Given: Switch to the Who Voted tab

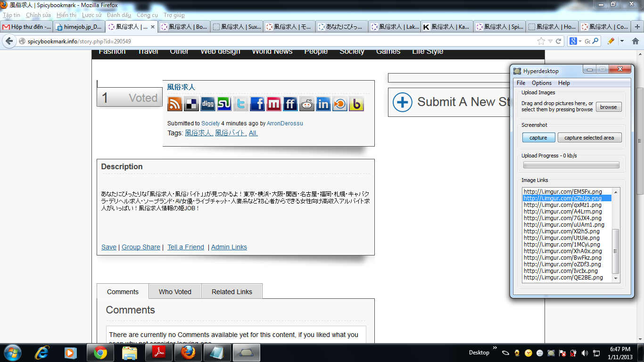Looking at the screenshot, I should point(175,292).
